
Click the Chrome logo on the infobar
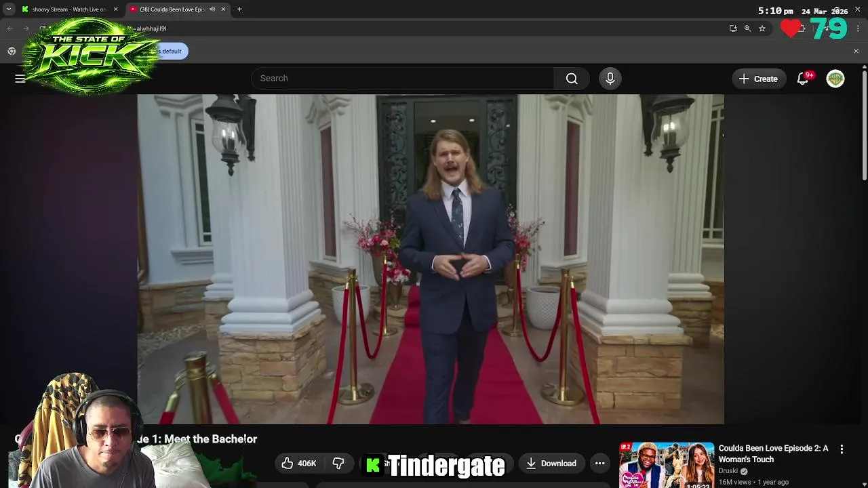(x=12, y=52)
